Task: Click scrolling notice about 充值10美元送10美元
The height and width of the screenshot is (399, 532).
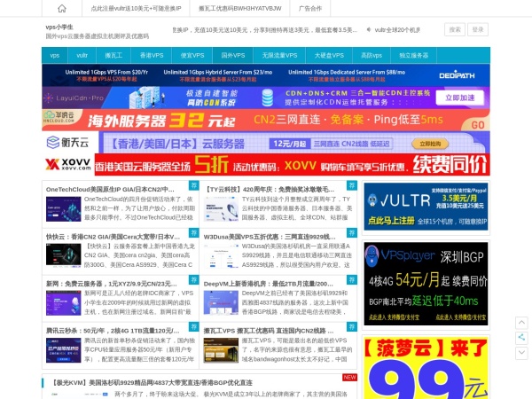Action: 264,30
